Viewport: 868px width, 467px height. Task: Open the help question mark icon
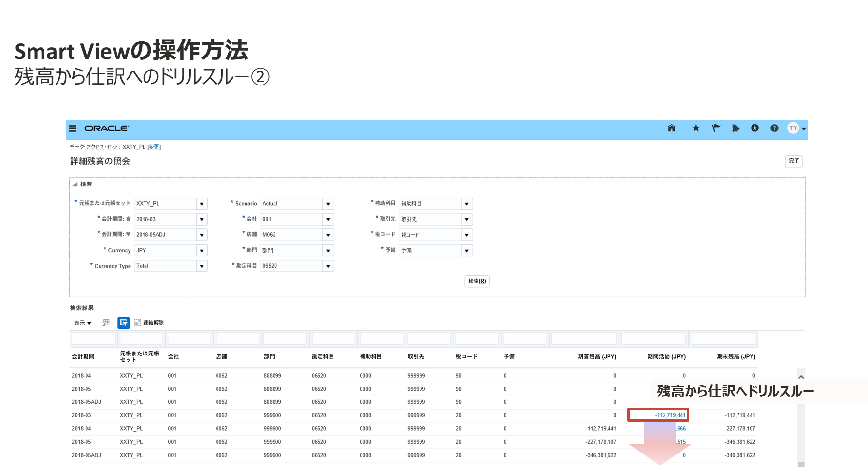(774, 128)
